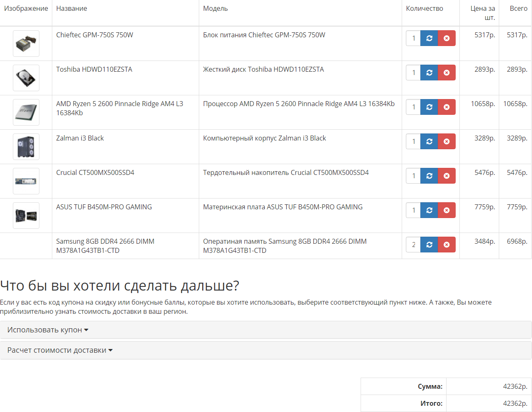Image resolution: width=532 pixels, height=412 pixels.
Task: Edit quantity field for Chieftec GPM-750S
Action: pyautogui.click(x=413, y=38)
